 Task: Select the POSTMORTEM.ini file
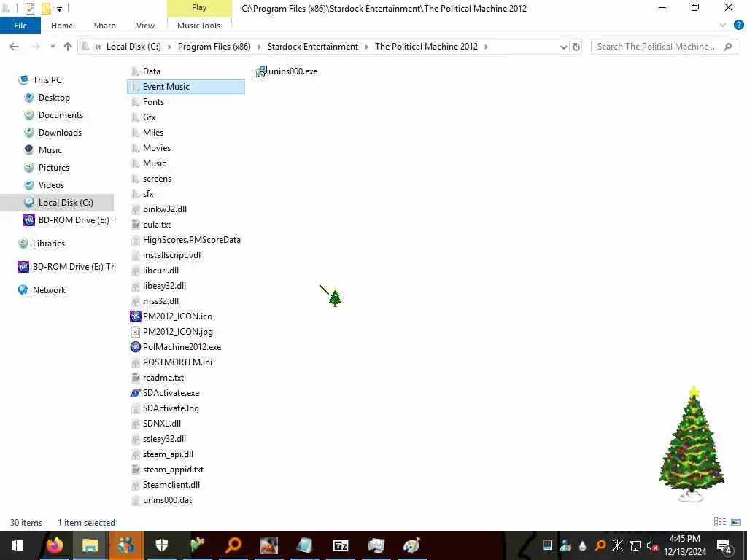tap(177, 362)
